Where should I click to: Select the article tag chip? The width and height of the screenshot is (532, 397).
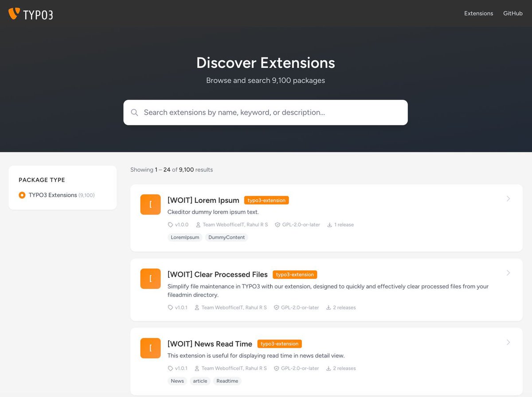(x=200, y=381)
